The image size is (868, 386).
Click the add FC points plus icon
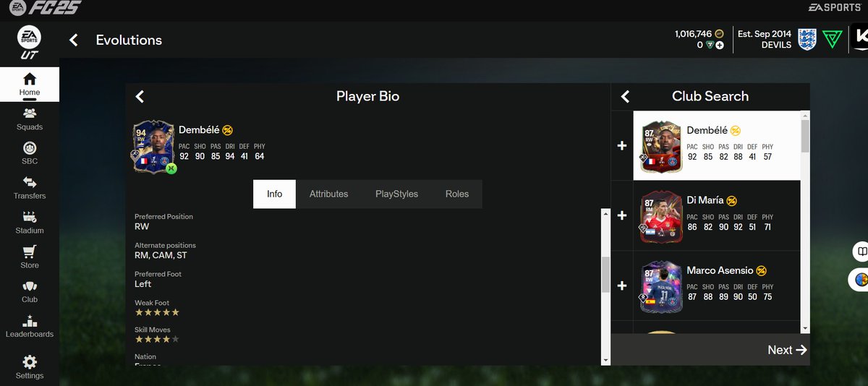pos(720,45)
